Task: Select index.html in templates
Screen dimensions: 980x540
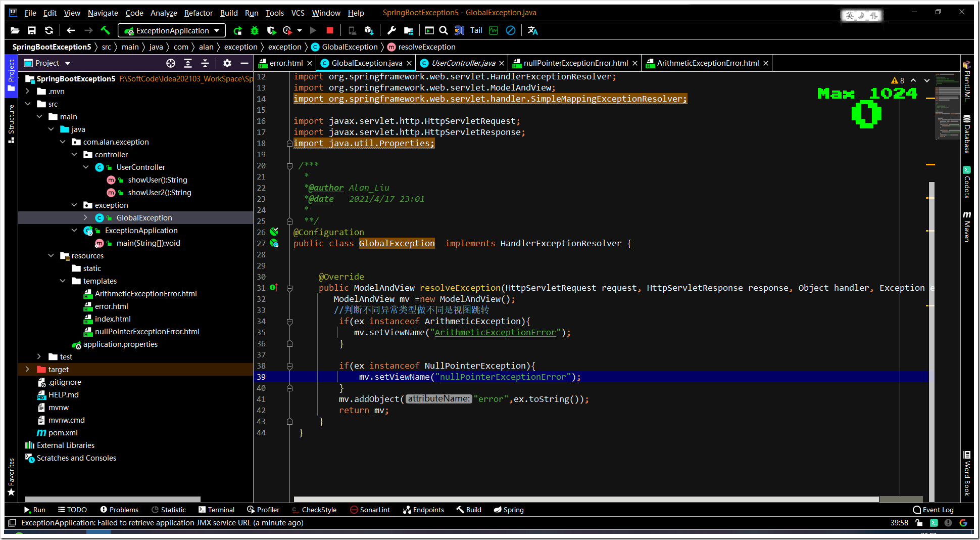Action: tap(113, 319)
